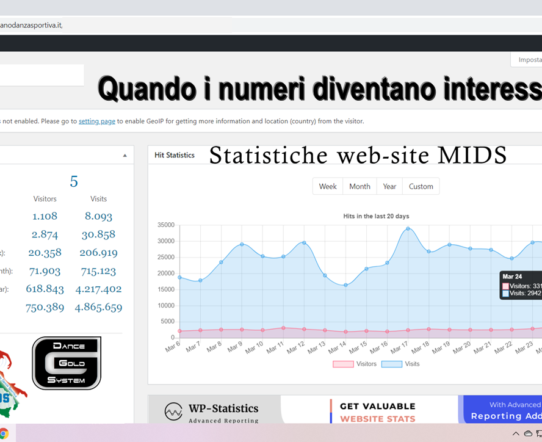This screenshot has height=442, width=542.
Task: Open Chrome from the taskbar
Action: tap(3, 433)
